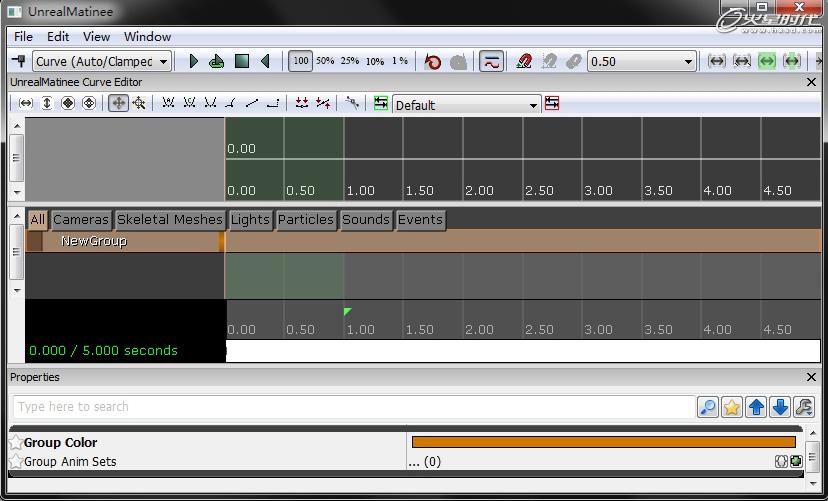Click the red Delete Curve Tab icon
828x501 pixels.
pos(552,103)
